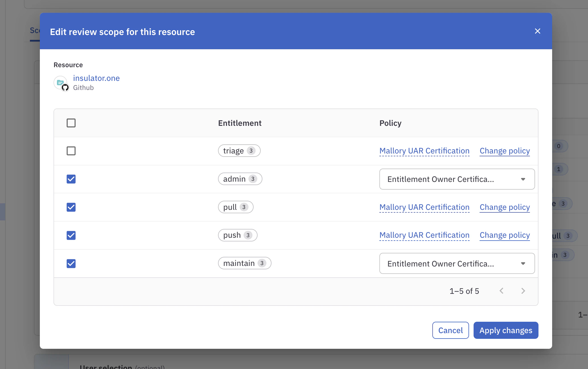Uncheck the admin entitlement checkbox
Screen dimensions: 588x369
point(71,179)
